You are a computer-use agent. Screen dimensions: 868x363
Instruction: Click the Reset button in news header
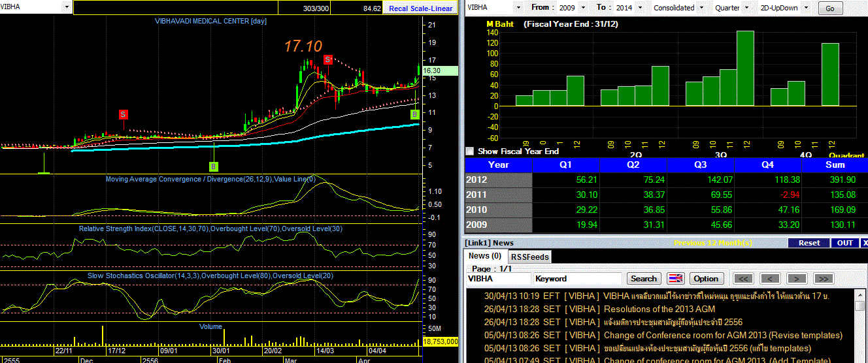coord(809,243)
